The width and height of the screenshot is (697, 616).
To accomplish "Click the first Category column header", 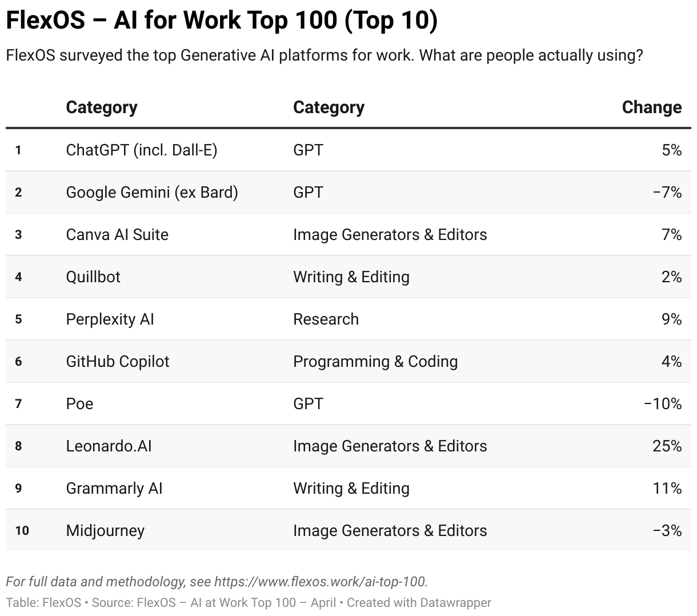I will click(x=102, y=107).
